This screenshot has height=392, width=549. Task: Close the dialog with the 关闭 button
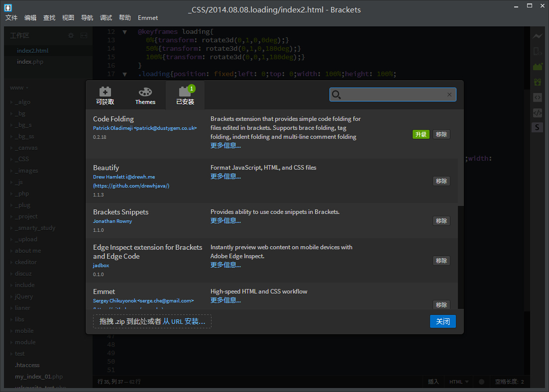coord(442,321)
